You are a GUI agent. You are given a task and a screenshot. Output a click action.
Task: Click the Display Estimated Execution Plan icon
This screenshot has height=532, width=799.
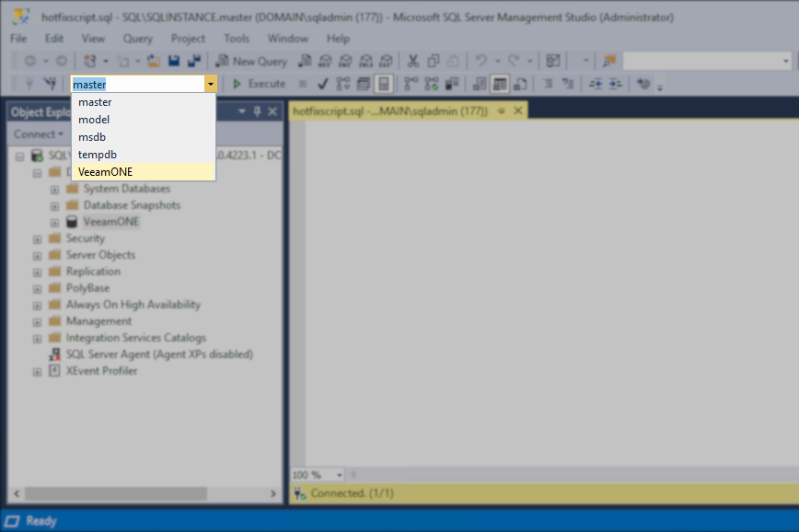pyautogui.click(x=343, y=84)
